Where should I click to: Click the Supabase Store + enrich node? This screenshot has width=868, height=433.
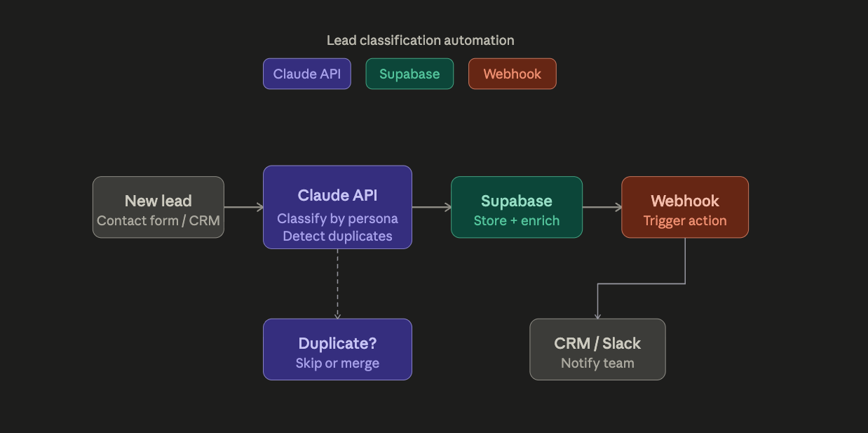coord(517,207)
